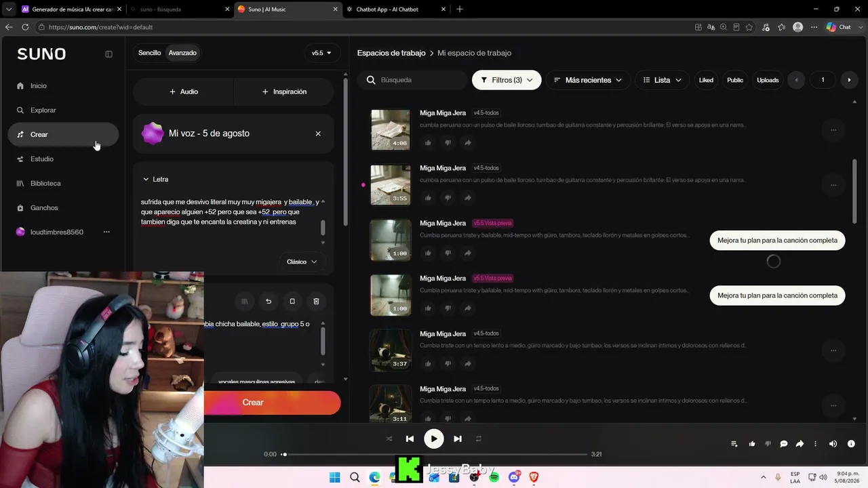The width and height of the screenshot is (868, 488).
Task: Open the Espacios de trabajo breadcrumb link
Action: pos(391,53)
